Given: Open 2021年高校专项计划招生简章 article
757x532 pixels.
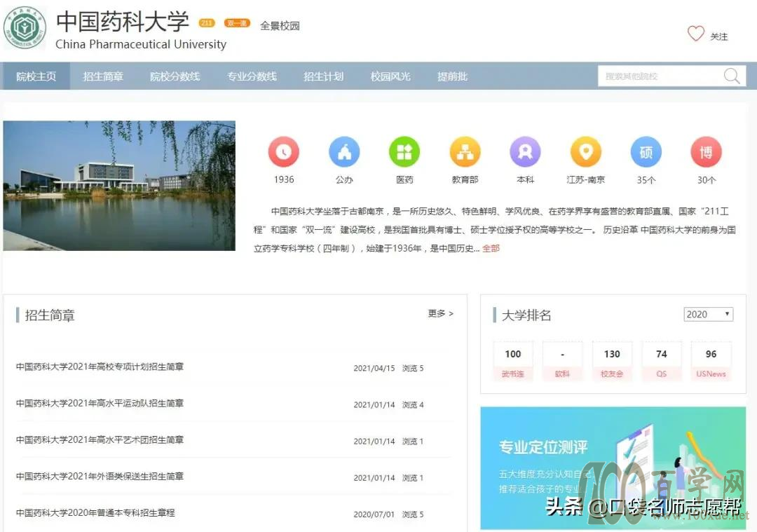Looking at the screenshot, I should (x=100, y=367).
